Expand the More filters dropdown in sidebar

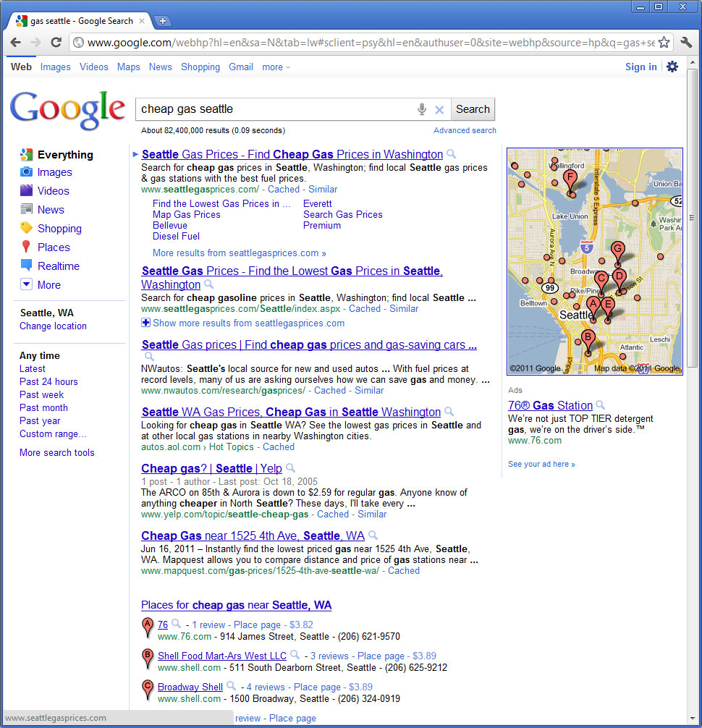pos(27,284)
